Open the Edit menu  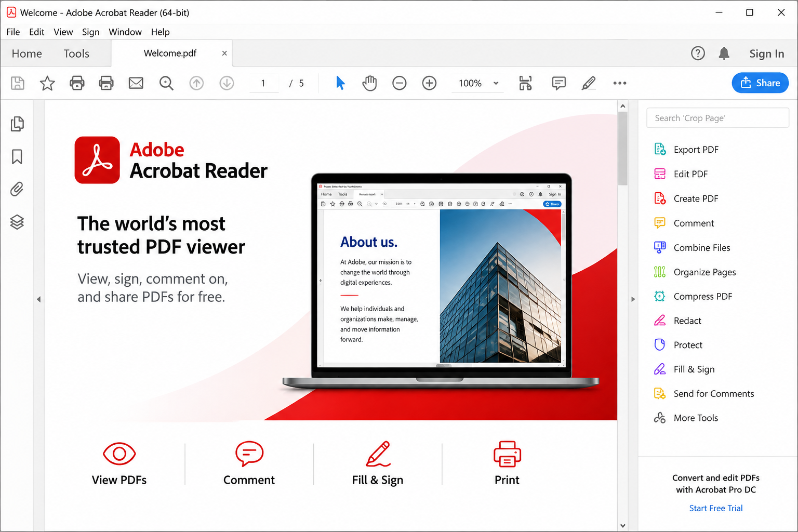click(x=36, y=32)
